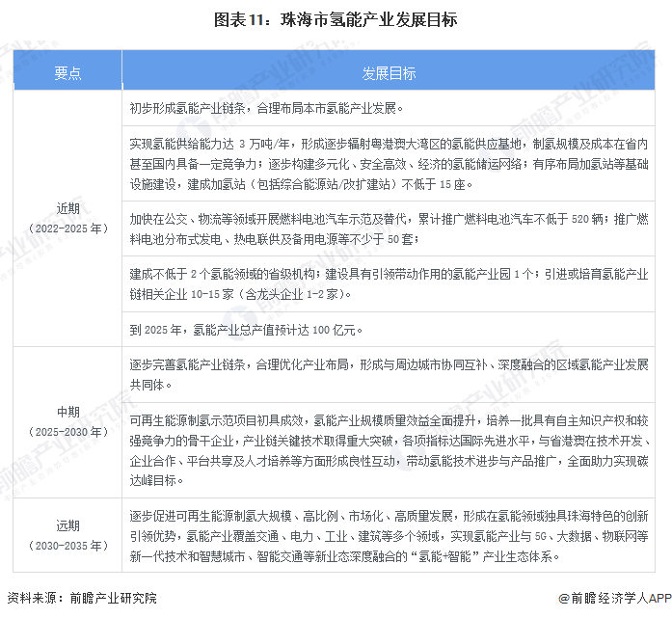Click the （2030-2035年） date range text
The width and height of the screenshot is (672, 618).
click(67, 545)
